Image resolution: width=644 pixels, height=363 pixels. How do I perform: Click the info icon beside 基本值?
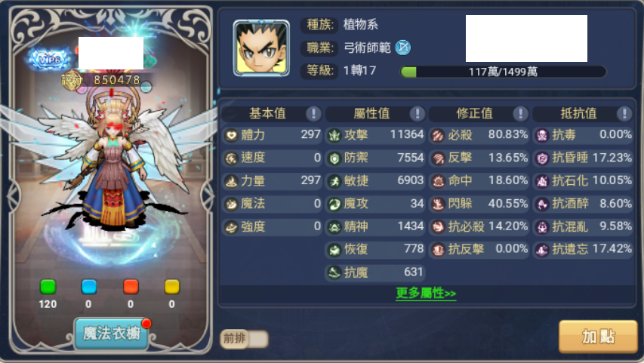(313, 114)
